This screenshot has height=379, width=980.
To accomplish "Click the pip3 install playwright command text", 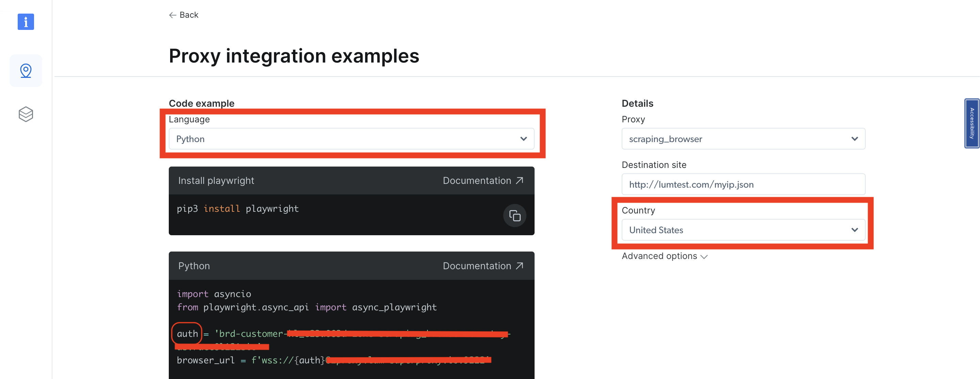I will coord(238,208).
